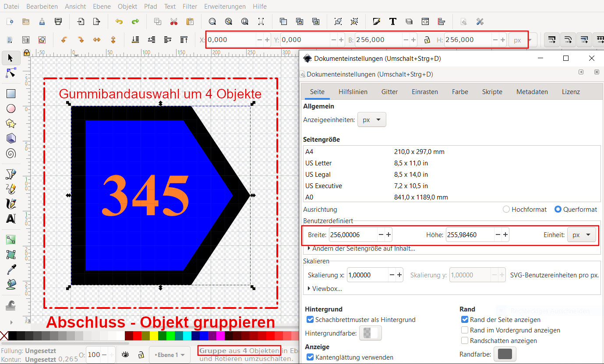This screenshot has height=364, width=604.
Task: Click the undo arrow icon
Action: [x=119, y=21]
